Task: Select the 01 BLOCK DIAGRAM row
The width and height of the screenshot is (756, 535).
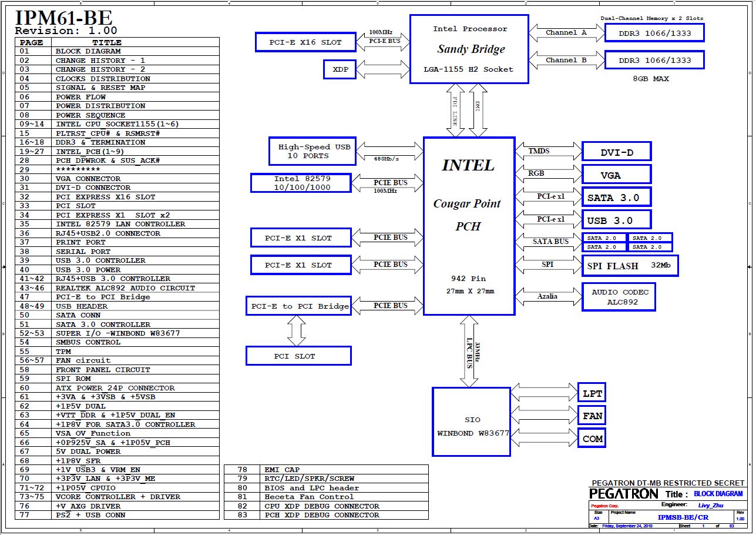Action: click(x=117, y=51)
